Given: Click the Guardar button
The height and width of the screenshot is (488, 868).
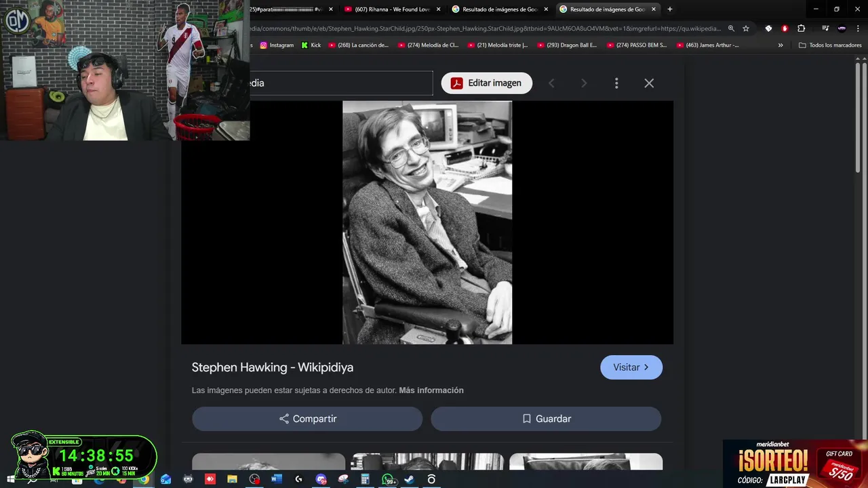Looking at the screenshot, I should click(x=546, y=419).
